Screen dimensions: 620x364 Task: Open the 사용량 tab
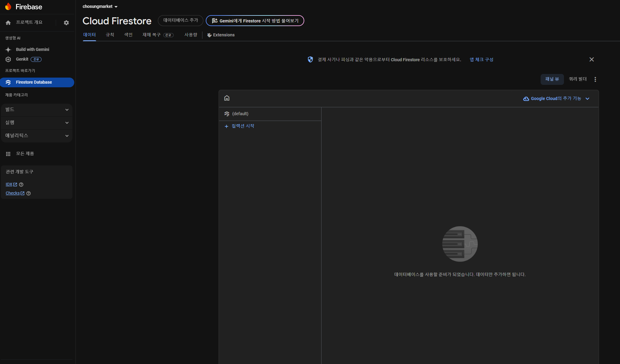[191, 35]
